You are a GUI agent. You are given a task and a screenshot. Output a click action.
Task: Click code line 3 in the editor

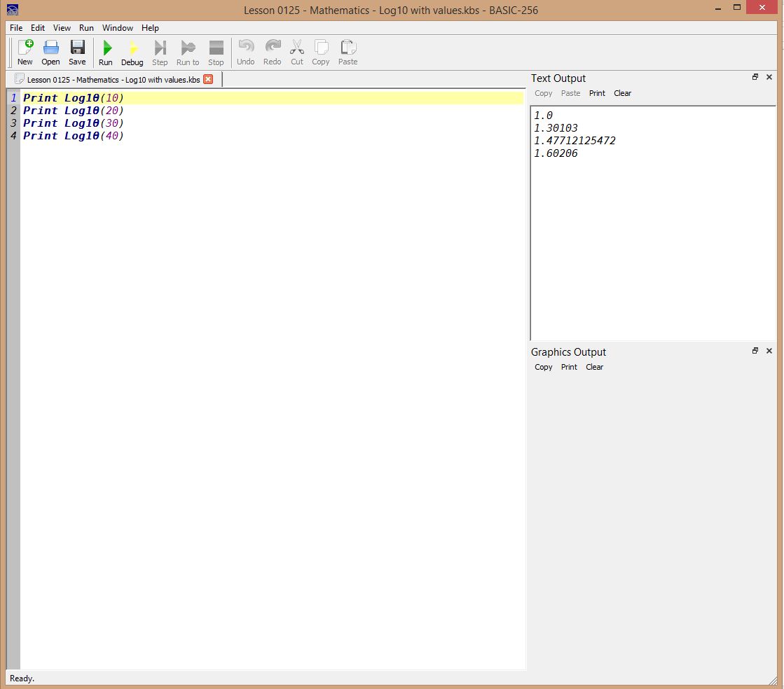tap(74, 123)
